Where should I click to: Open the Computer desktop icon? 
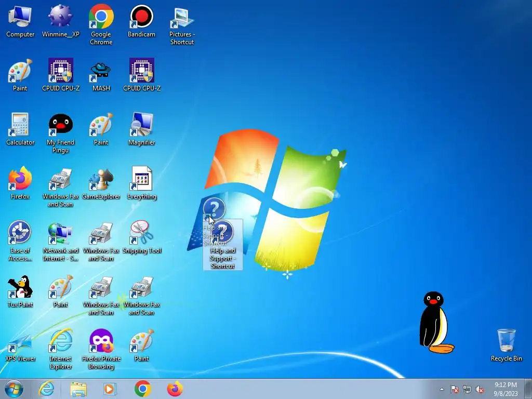point(20,21)
